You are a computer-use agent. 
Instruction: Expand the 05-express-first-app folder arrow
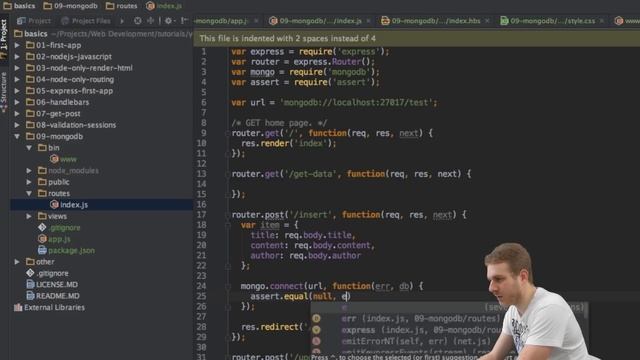(x=17, y=91)
